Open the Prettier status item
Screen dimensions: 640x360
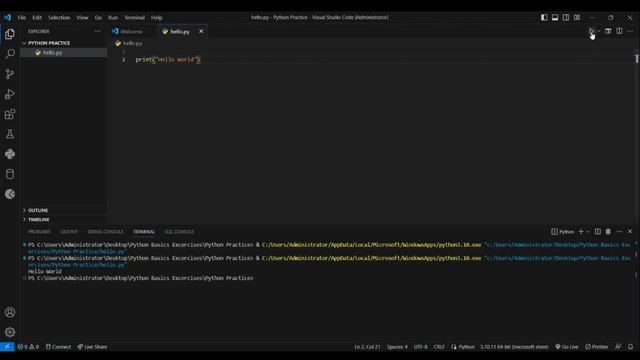click(597, 347)
